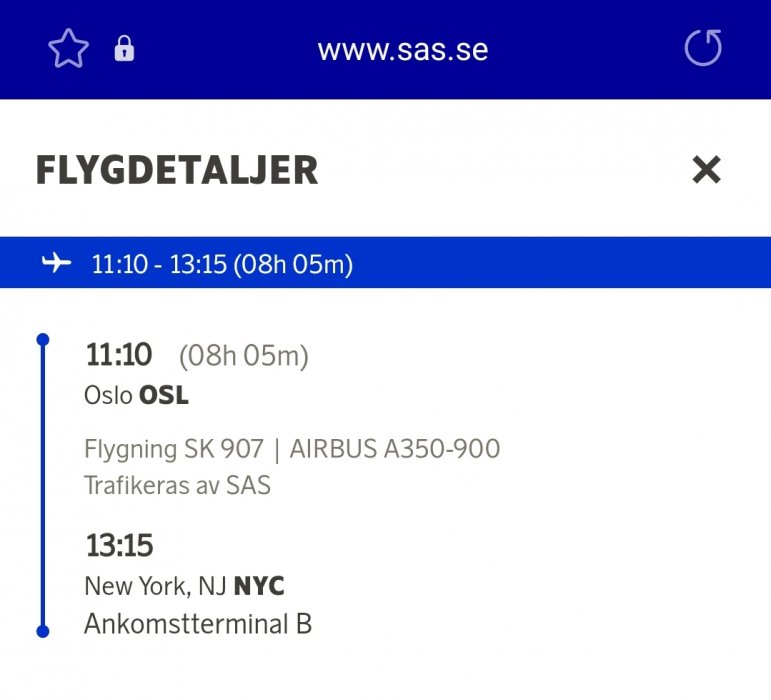Image resolution: width=771 pixels, height=700 pixels.
Task: Reload the page with refresh icon
Action: click(x=702, y=48)
